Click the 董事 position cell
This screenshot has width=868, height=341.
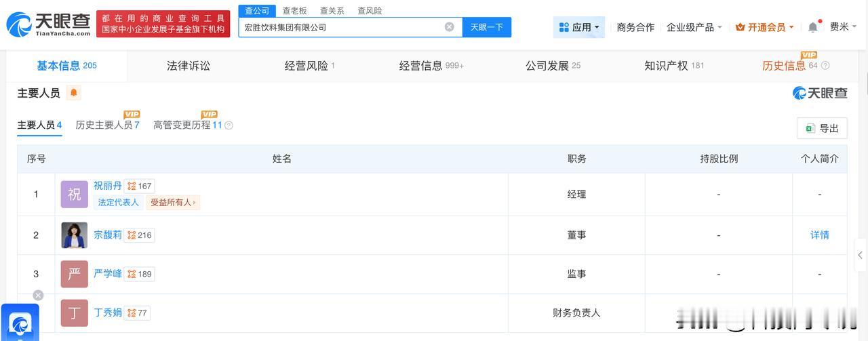tap(576, 235)
